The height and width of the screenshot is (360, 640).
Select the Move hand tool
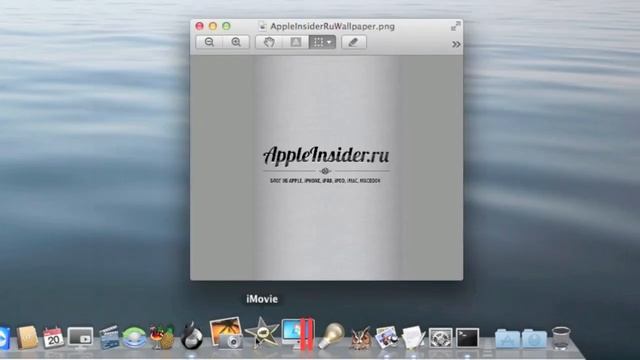pyautogui.click(x=269, y=42)
